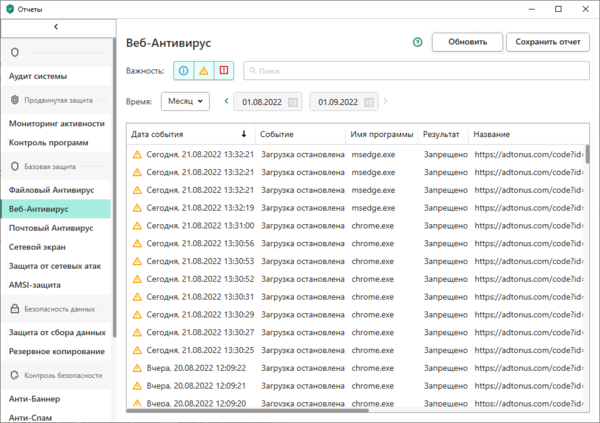Viewport: 600px width, 423px height.
Task: Open calendar for end date 01.09.2022
Action: (x=369, y=102)
